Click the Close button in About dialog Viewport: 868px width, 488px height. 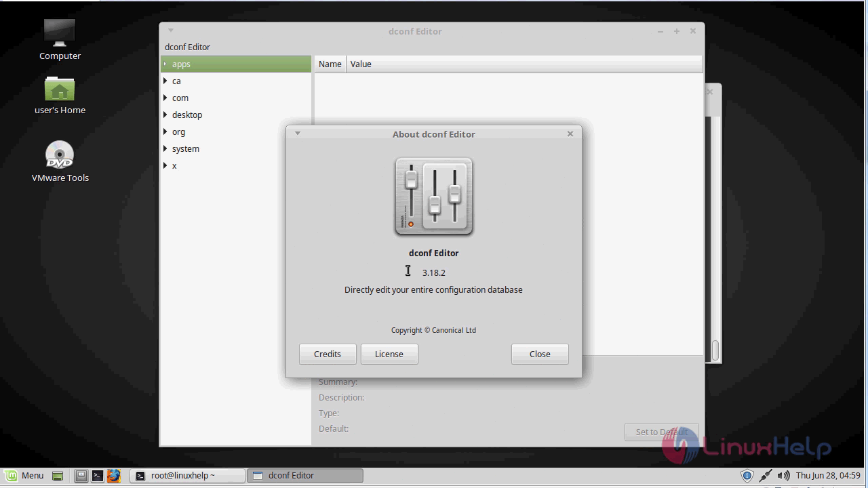pos(540,354)
